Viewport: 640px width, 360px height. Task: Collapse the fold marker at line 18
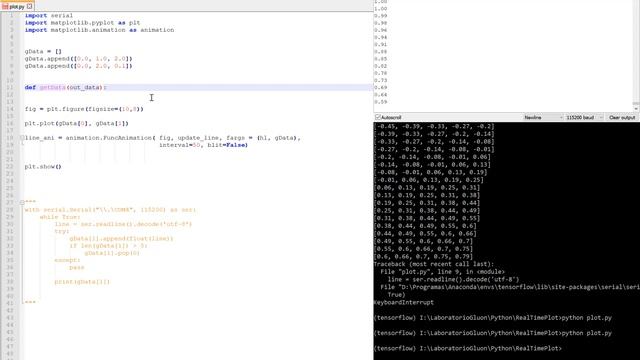click(22, 138)
